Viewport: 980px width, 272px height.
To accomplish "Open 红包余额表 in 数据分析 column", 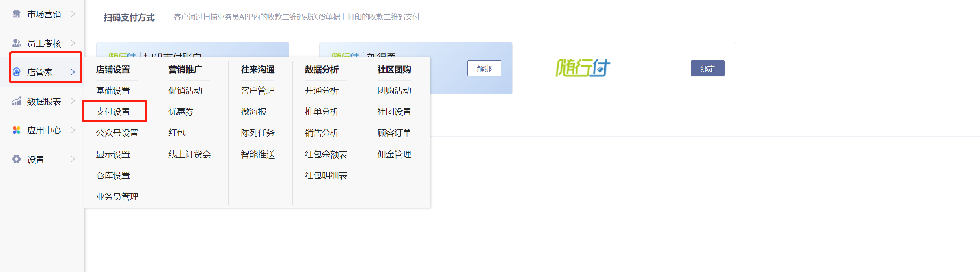I will tap(326, 154).
